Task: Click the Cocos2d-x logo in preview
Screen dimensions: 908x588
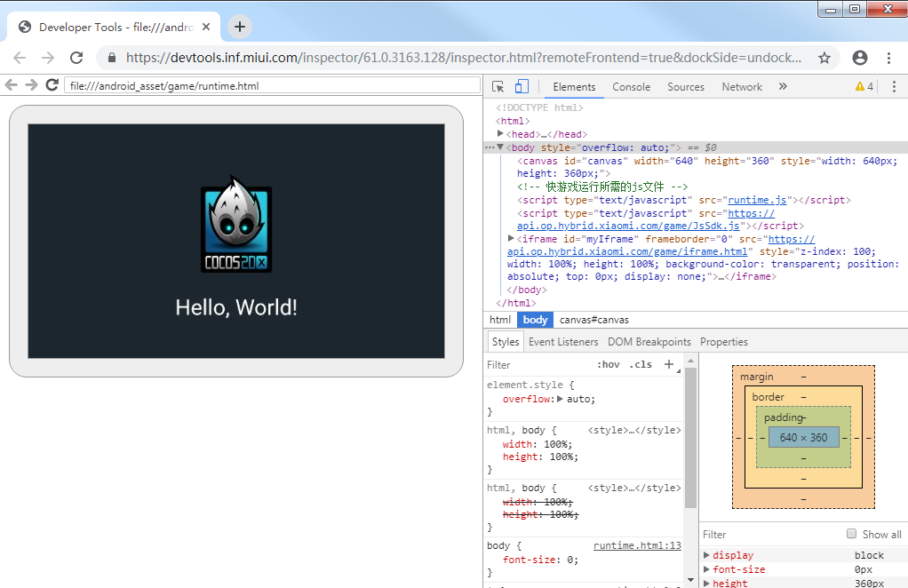Action: click(236, 224)
